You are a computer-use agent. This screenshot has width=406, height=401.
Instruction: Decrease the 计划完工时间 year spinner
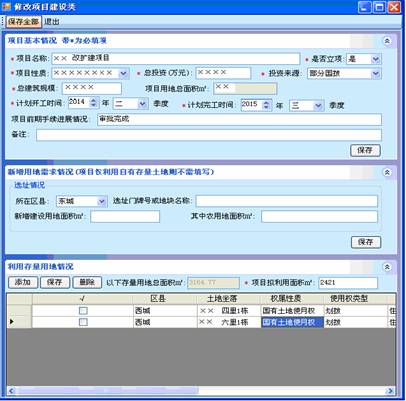coord(266,107)
